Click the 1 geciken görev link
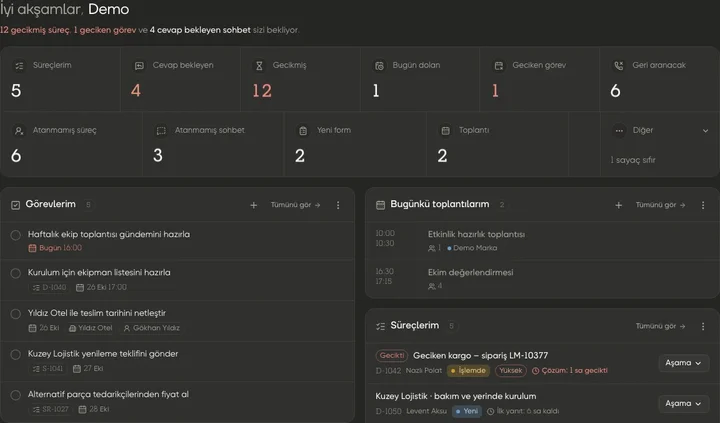720x423 pixels. coord(105,30)
